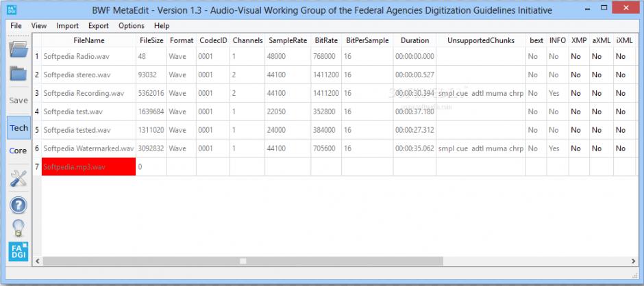The image size is (644, 286).
Task: Select the red Softpedia.mp3.wav cell
Action: pos(88,166)
